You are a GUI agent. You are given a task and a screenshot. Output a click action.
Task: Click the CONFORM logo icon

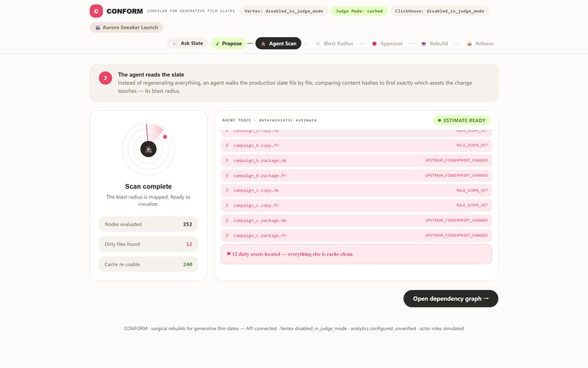click(x=96, y=11)
